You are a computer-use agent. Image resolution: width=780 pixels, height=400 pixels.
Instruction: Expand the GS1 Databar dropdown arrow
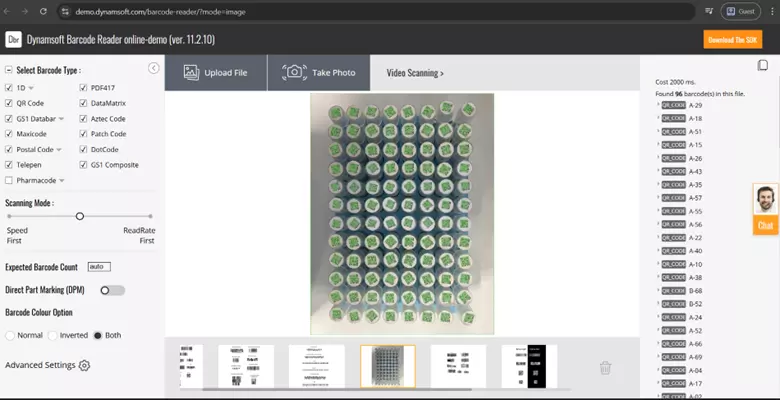click(x=61, y=119)
